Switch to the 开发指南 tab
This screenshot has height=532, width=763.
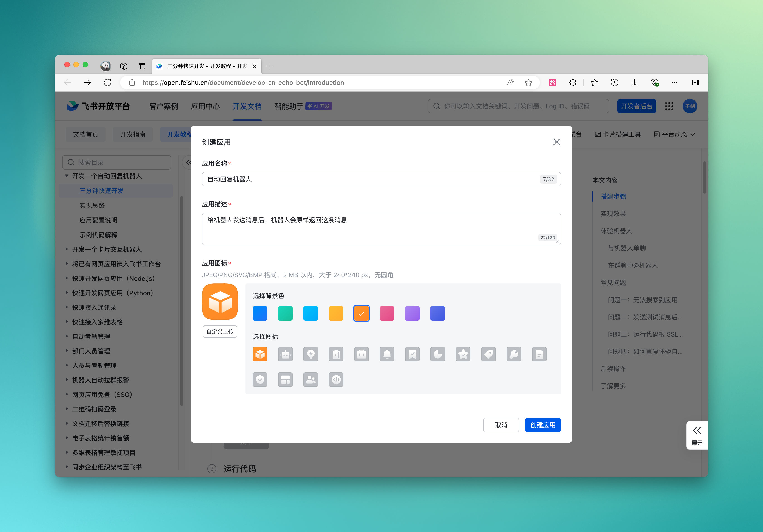[x=133, y=134]
